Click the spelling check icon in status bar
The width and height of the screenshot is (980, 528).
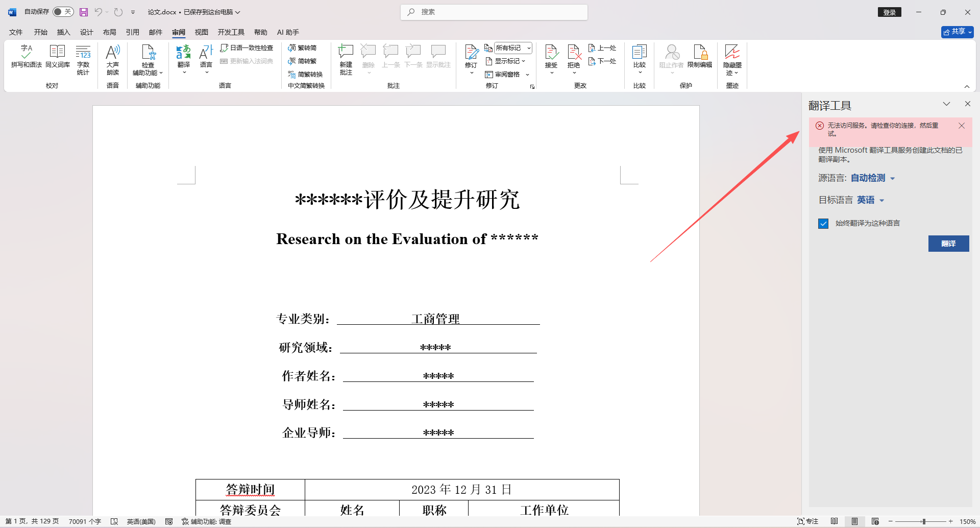click(114, 521)
